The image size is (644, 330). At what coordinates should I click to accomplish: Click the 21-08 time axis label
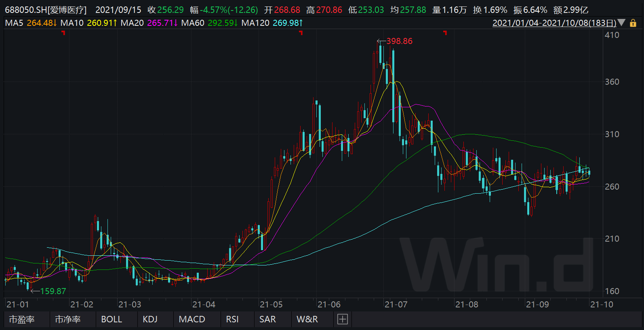(467, 305)
